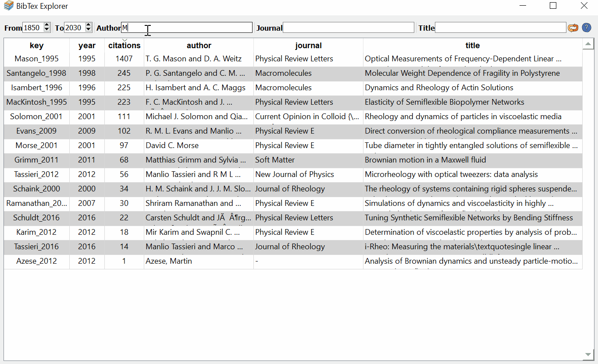Viewport: 598px width, 364px height.
Task: Select the Isambert_1996 key cell
Action: tap(37, 88)
